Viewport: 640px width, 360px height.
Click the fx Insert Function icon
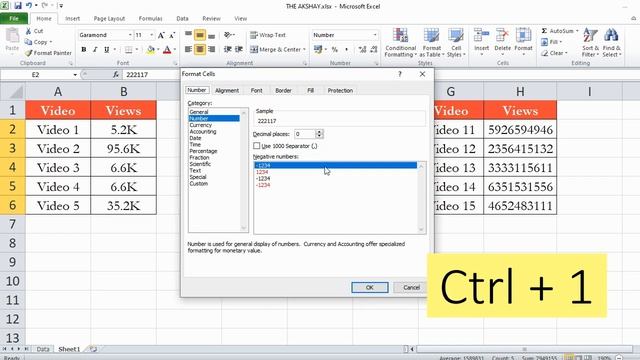116,75
